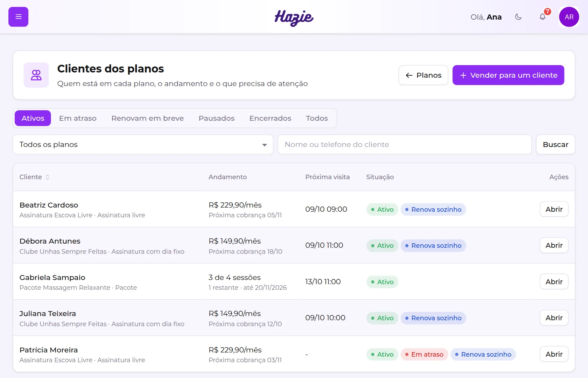Open Juliana Teixeira's record with Abrir
Viewport: 588px width, 378px height.
tap(554, 318)
